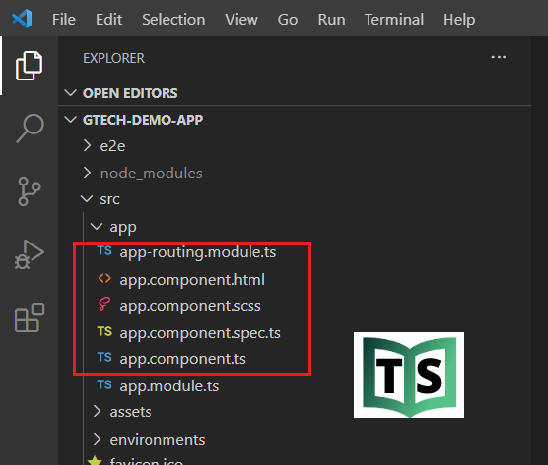
Task: Open the Terminal menu
Action: pyautogui.click(x=394, y=20)
